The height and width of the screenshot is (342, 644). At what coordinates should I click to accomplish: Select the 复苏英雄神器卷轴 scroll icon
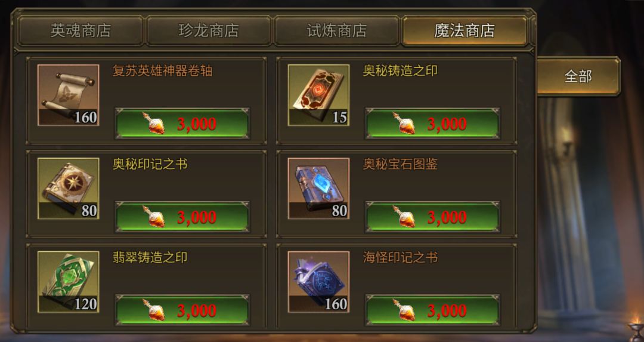[x=68, y=95]
